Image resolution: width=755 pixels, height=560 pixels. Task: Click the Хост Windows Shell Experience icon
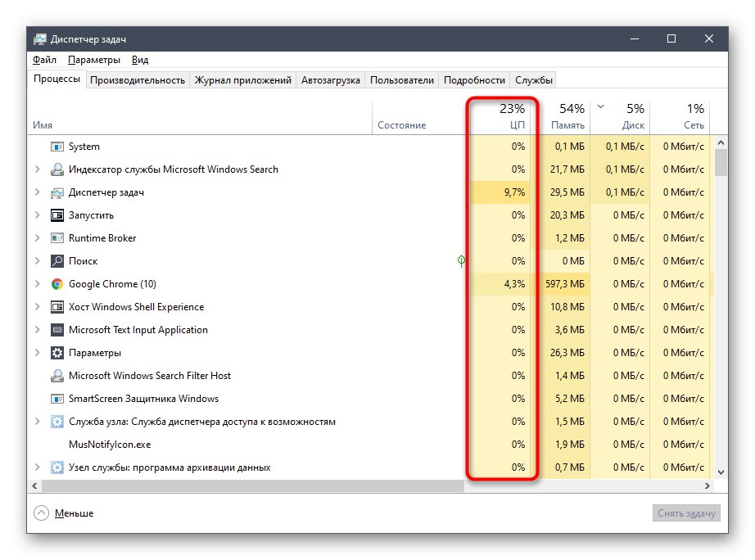[x=58, y=307]
